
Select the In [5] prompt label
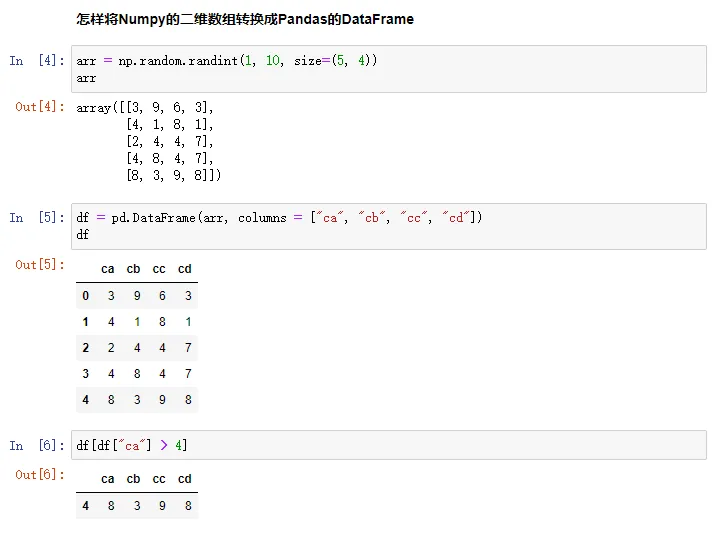click(37, 218)
